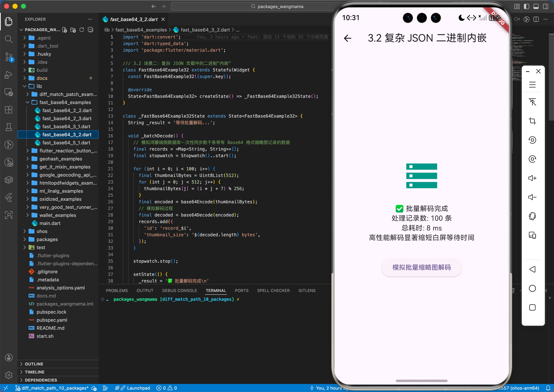Click the emulator crop screenshot icon

[532, 121]
